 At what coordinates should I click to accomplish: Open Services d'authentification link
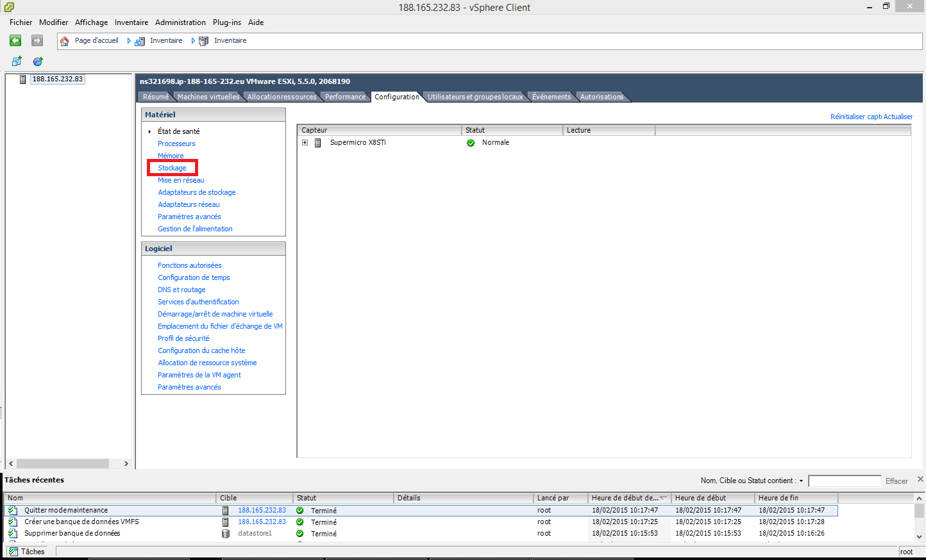tap(198, 302)
